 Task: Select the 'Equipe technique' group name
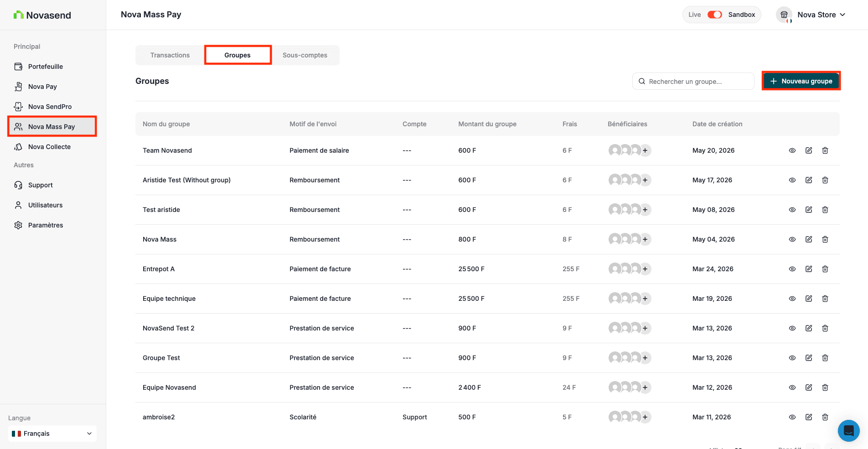pyautogui.click(x=169, y=299)
